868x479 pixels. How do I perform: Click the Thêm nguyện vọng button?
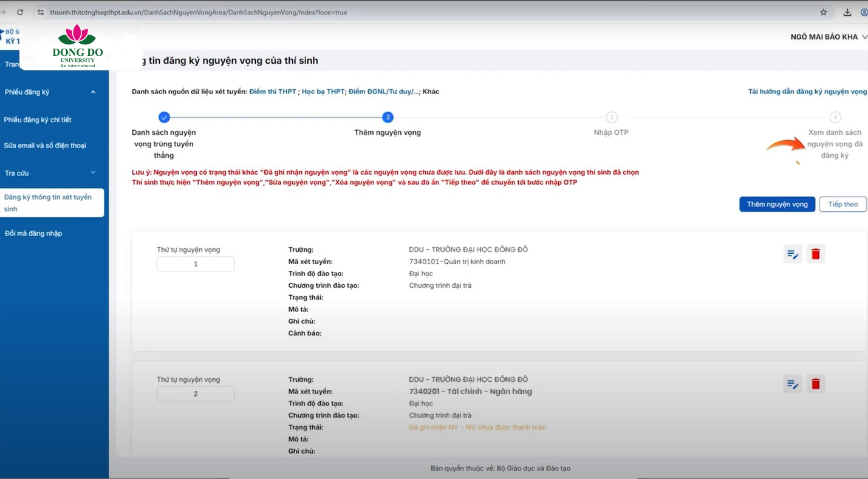pyautogui.click(x=777, y=205)
